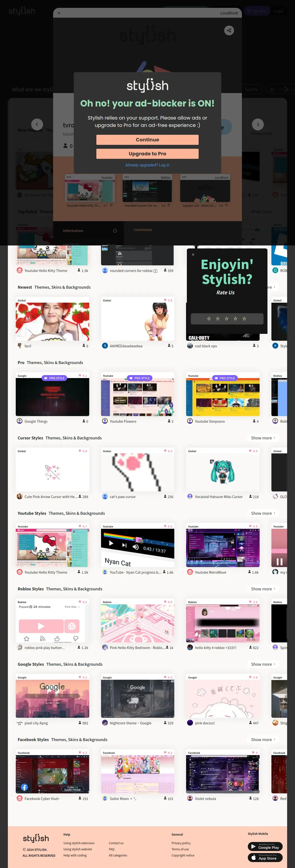Open the Information tab
Viewport: 295px width, 868px height.
coord(73,231)
